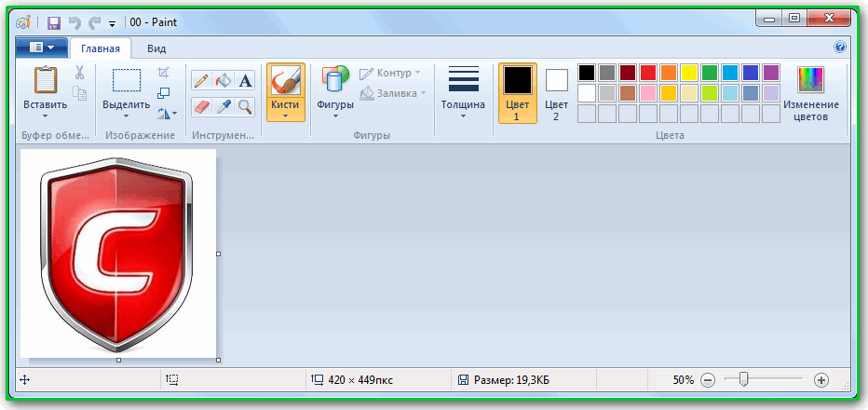Switch to the Вид tab
Viewport: 868px width, 410px height.
[156, 48]
